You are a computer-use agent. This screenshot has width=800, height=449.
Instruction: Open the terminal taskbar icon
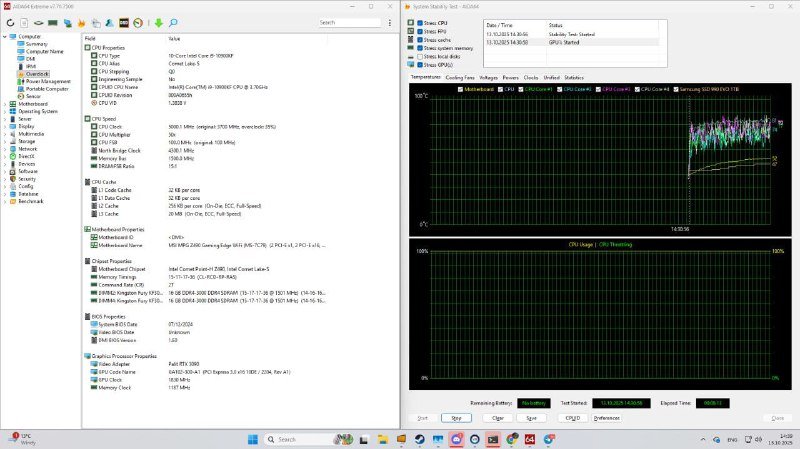pyautogui.click(x=493, y=439)
